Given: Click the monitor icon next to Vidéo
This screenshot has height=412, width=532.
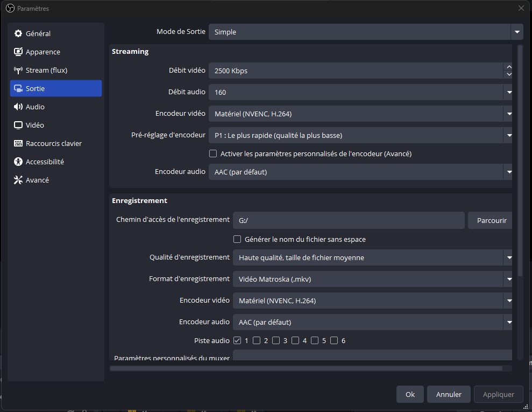Looking at the screenshot, I should [18, 125].
